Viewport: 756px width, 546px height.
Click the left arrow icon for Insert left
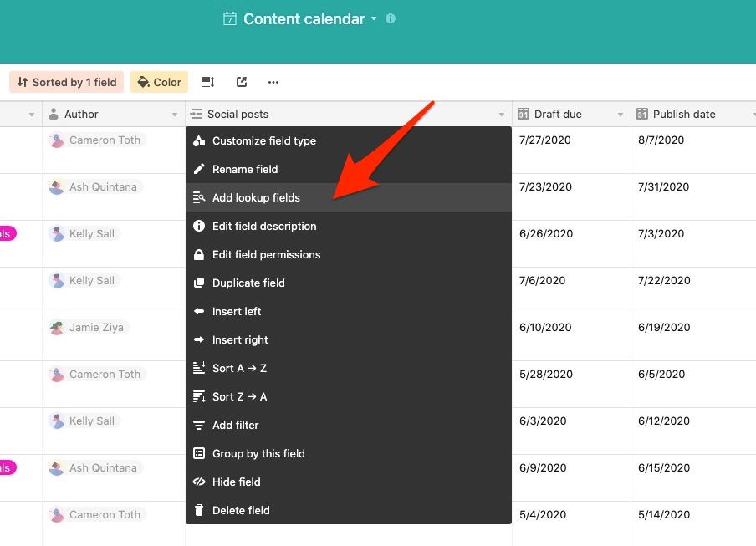click(x=199, y=311)
